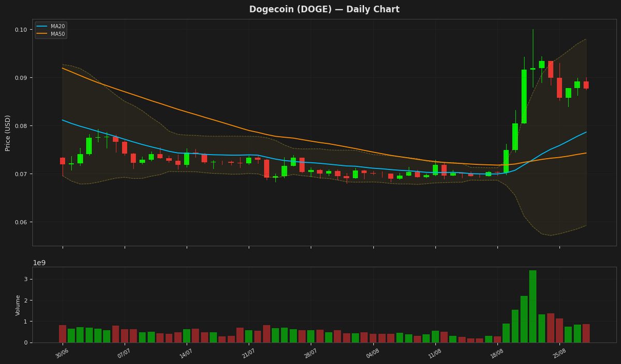Viewport: 621px width, 364px height.
Task: Click the 11/08 date label
Action: pyautogui.click(x=435, y=353)
